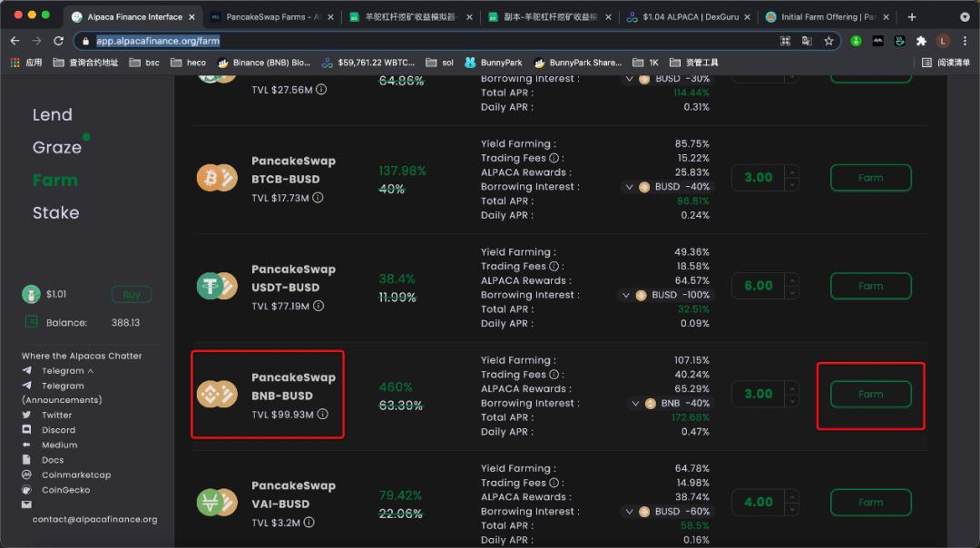The width and height of the screenshot is (980, 548).
Task: Click Trading Fees info icon in USDT-BUSD row
Action: [554, 267]
